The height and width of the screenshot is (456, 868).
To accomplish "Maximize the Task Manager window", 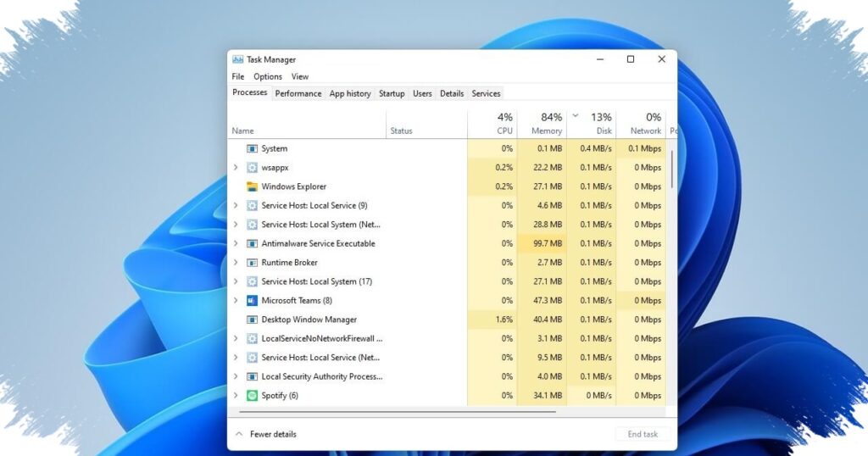I will pyautogui.click(x=631, y=59).
